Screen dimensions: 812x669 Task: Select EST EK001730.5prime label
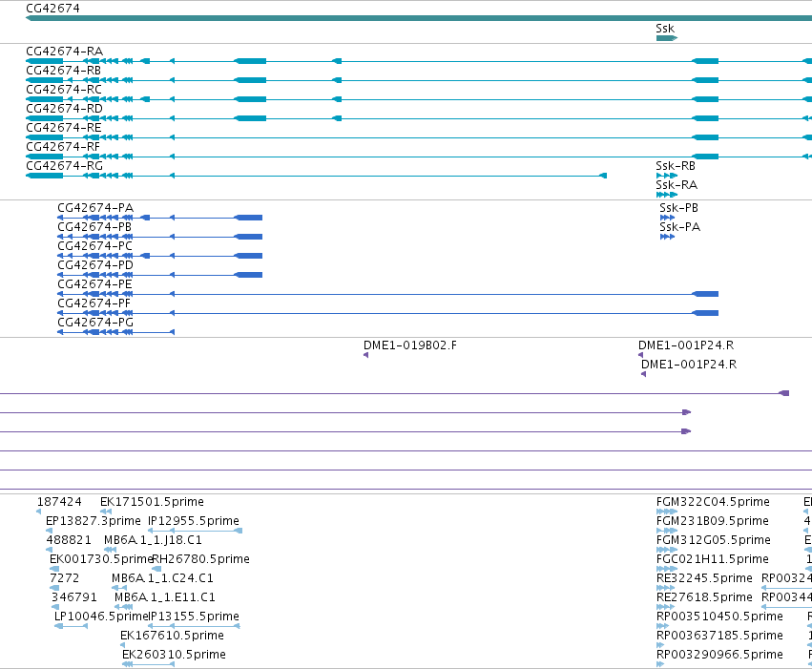click(x=101, y=559)
